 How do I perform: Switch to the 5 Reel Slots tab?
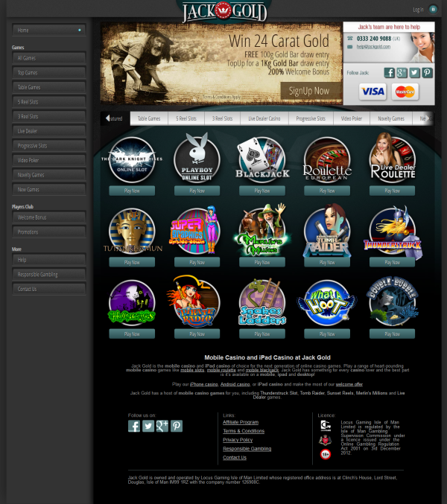(186, 118)
